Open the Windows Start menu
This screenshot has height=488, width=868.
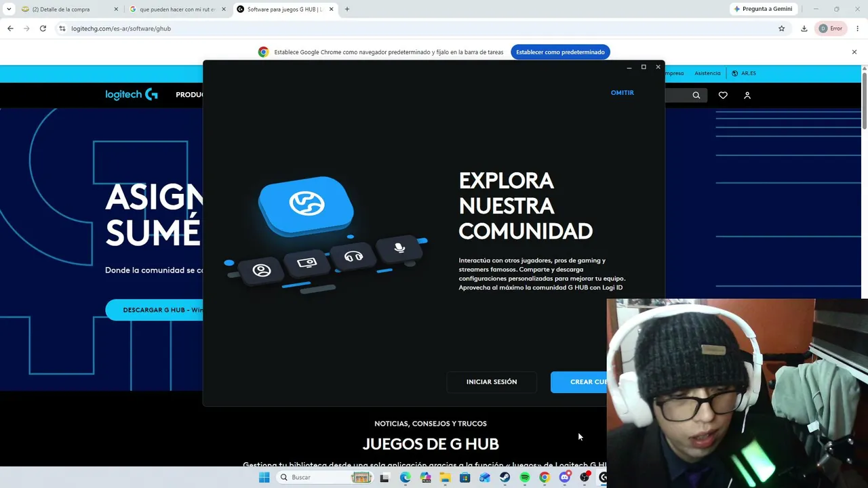pos(264,477)
